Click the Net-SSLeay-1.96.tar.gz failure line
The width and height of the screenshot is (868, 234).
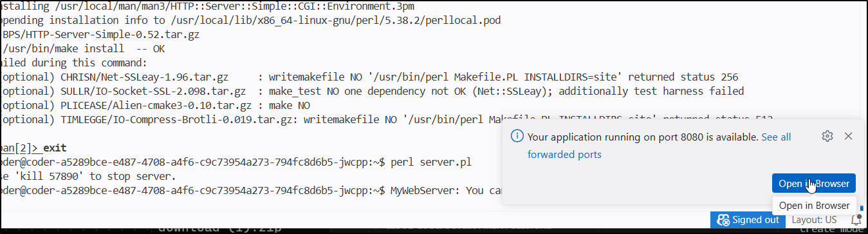369,77
